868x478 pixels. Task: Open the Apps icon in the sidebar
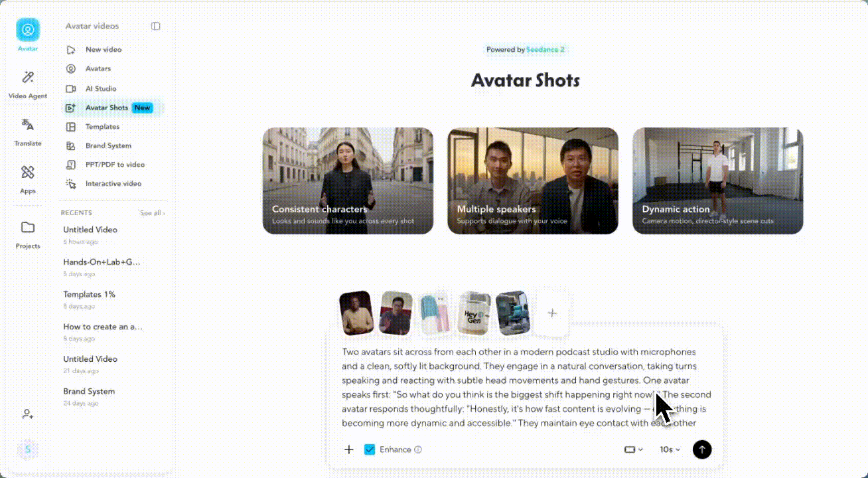click(x=28, y=173)
